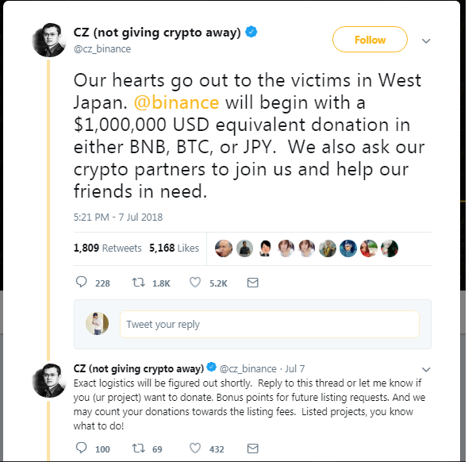The height and width of the screenshot is (462, 476).
Task: Click the verified badge next to CZ's name
Action: [x=251, y=32]
